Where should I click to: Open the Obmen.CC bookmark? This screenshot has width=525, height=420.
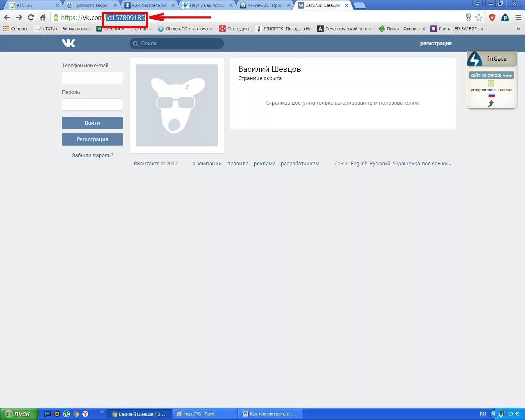186,29
